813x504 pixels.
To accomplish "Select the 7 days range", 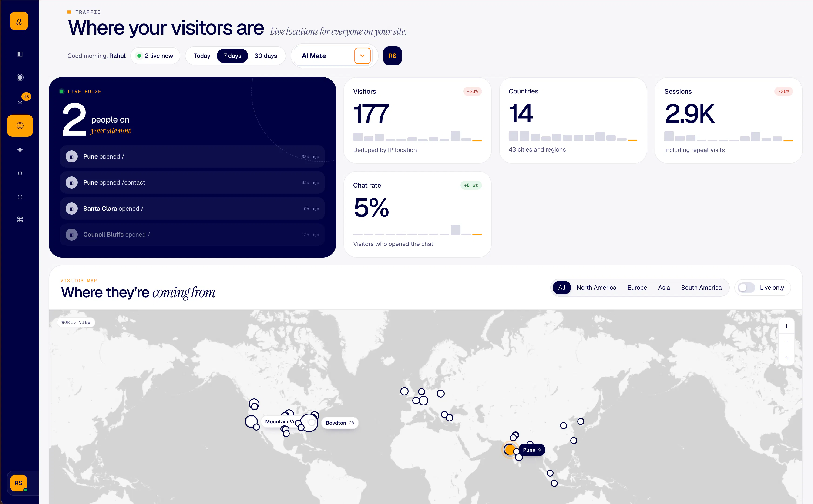I will click(232, 56).
